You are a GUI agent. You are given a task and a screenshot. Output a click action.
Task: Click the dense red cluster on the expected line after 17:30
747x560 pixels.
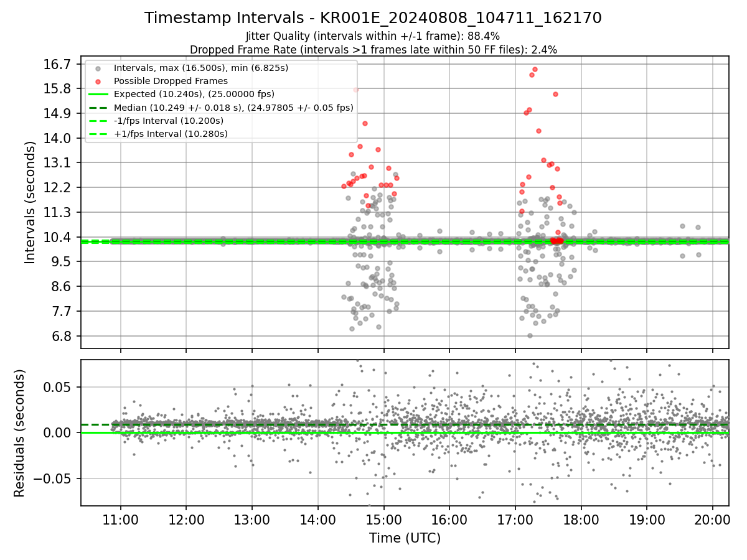(557, 240)
